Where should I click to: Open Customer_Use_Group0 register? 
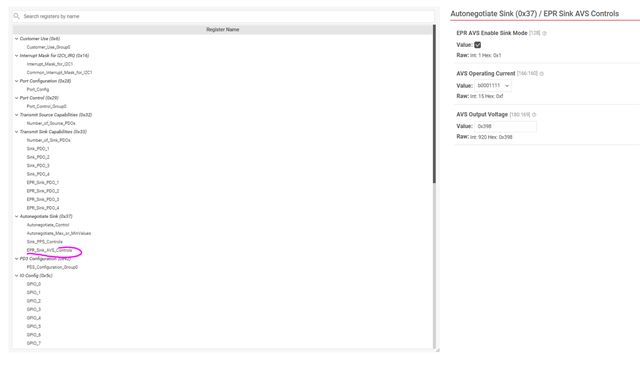(49, 47)
